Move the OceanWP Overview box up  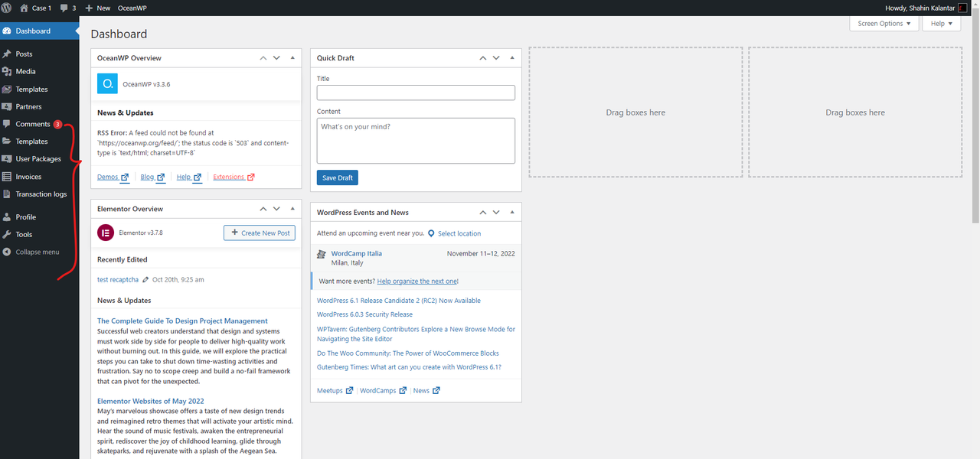[x=263, y=58]
